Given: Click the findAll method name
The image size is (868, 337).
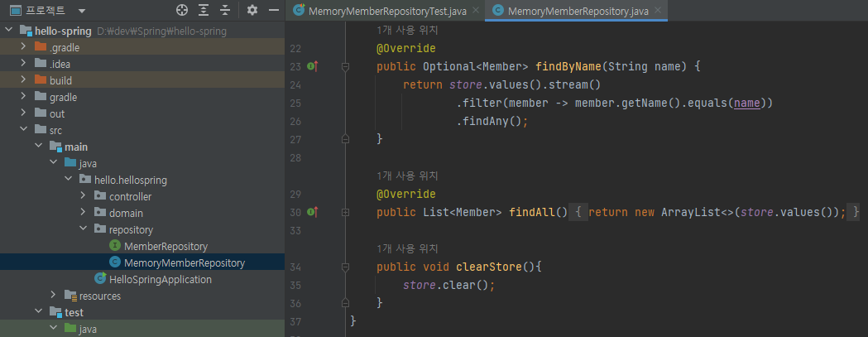Looking at the screenshot, I should coord(532,212).
